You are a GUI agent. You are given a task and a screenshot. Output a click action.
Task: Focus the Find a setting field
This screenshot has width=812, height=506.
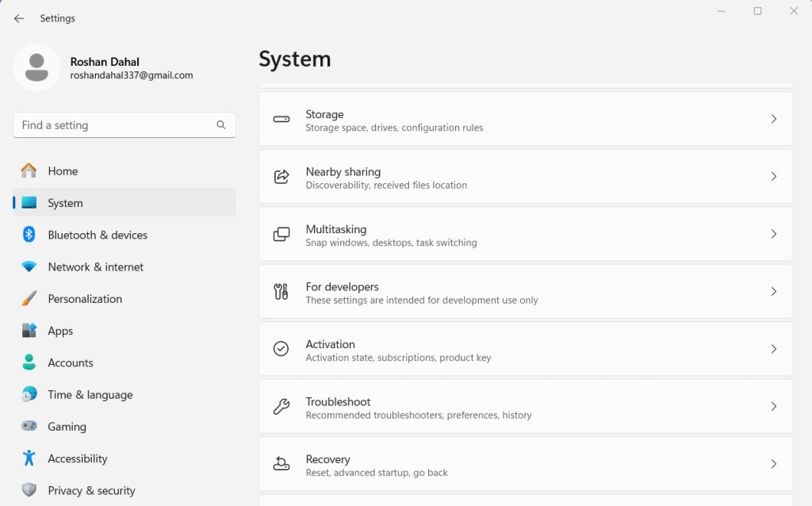(115, 125)
